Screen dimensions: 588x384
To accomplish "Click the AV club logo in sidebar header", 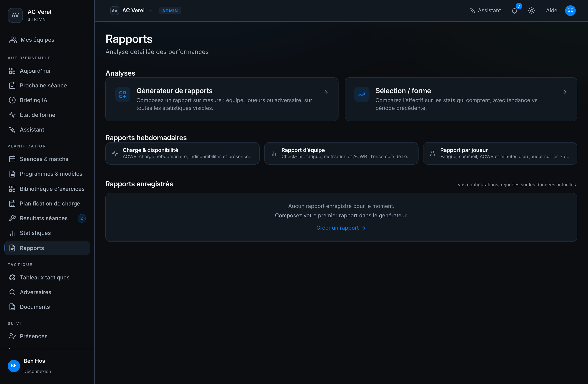I will pyautogui.click(x=15, y=15).
